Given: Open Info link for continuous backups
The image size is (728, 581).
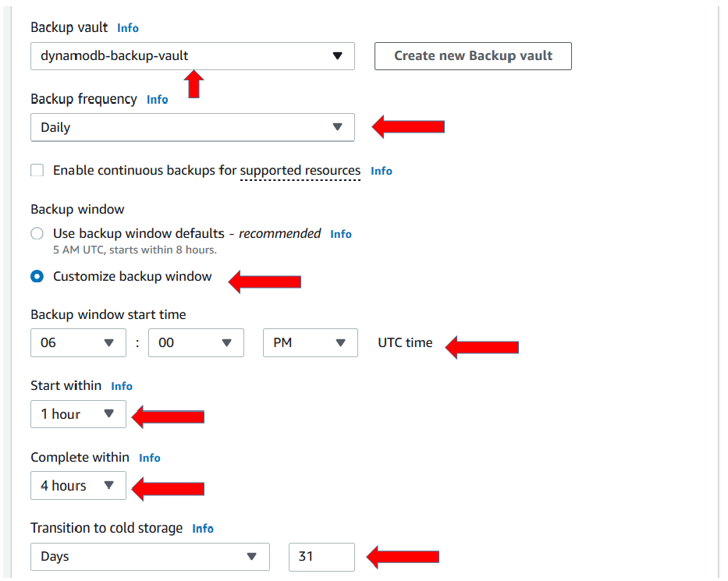Looking at the screenshot, I should point(382,172).
